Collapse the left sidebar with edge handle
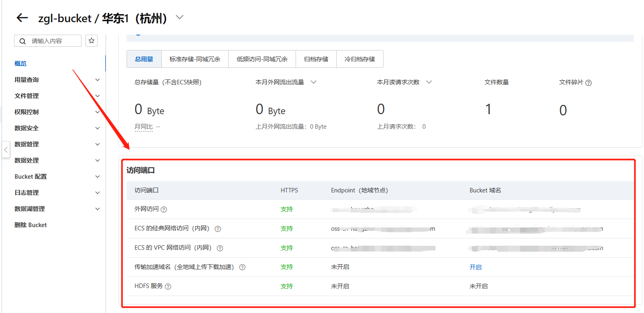The height and width of the screenshot is (313, 644). tap(6, 150)
